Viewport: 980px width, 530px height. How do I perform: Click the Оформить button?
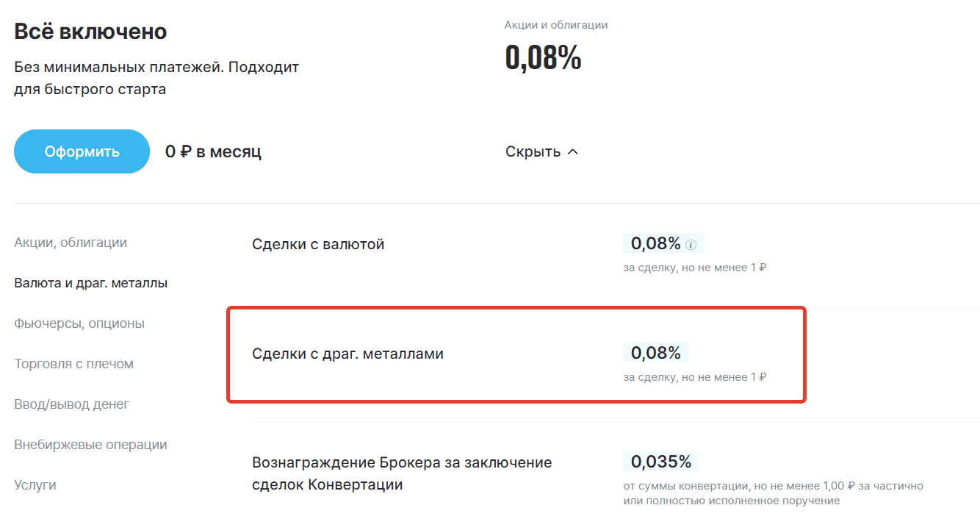coord(82,152)
